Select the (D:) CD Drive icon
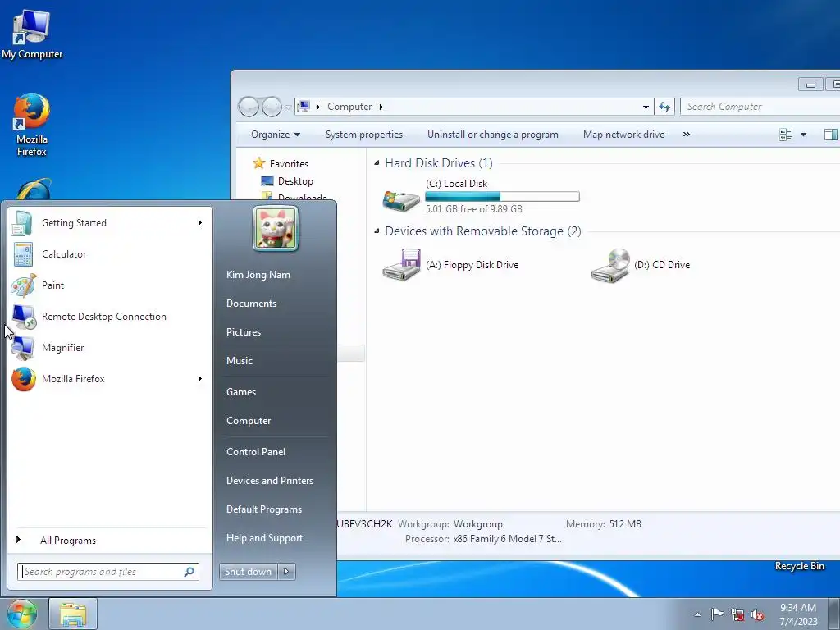Screen dimensions: 840x630 coord(610,265)
